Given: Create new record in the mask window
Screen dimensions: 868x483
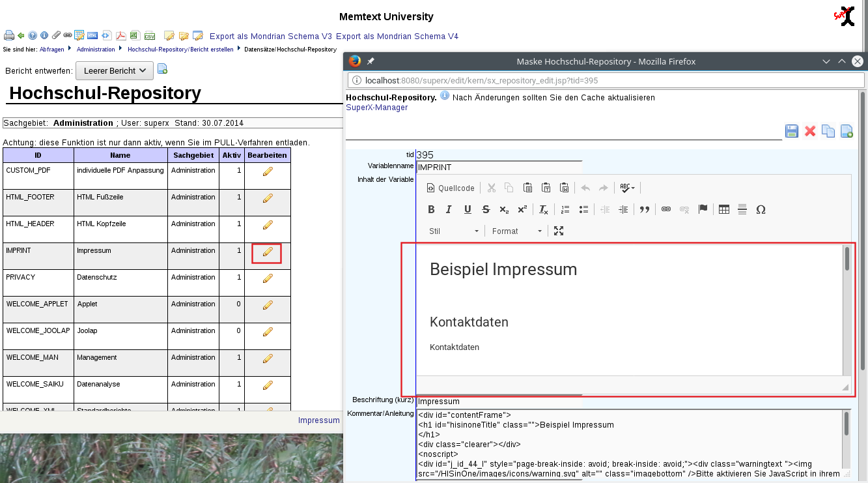Looking at the screenshot, I should click(x=847, y=131).
